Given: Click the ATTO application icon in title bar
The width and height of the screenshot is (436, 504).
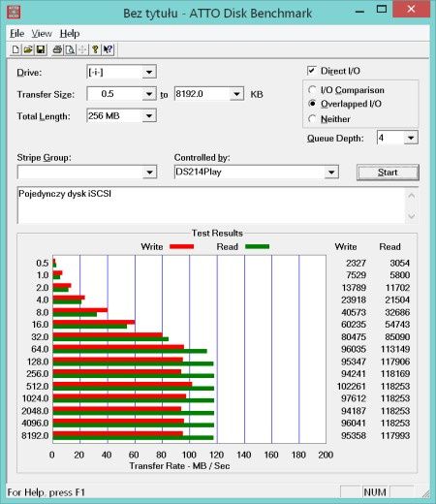Looking at the screenshot, I should point(14,13).
